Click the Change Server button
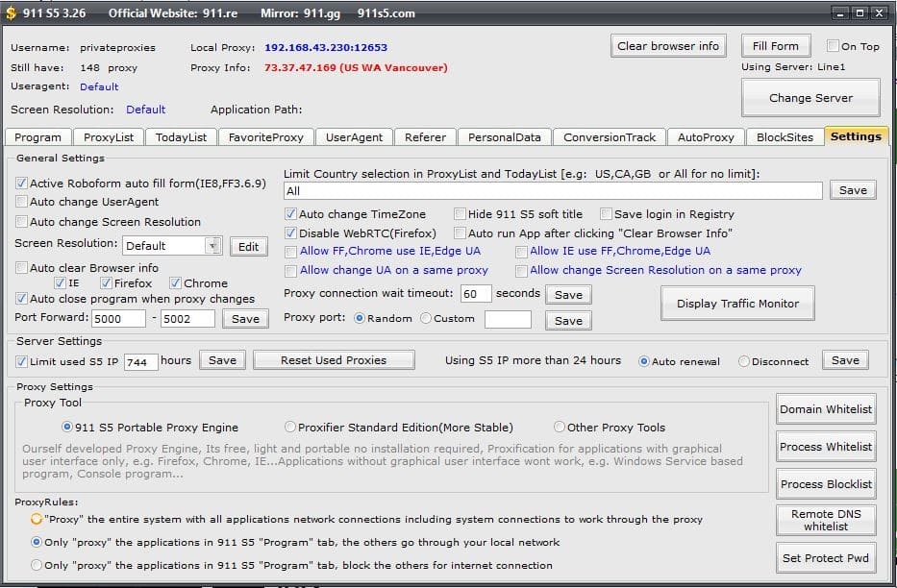897x588 pixels. pyautogui.click(x=810, y=98)
